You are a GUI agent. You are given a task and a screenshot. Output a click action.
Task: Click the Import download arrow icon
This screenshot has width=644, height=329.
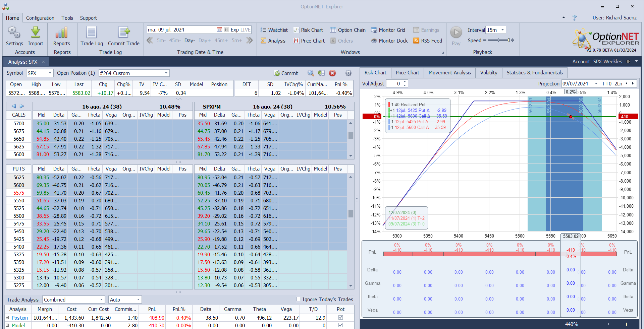coord(36,32)
